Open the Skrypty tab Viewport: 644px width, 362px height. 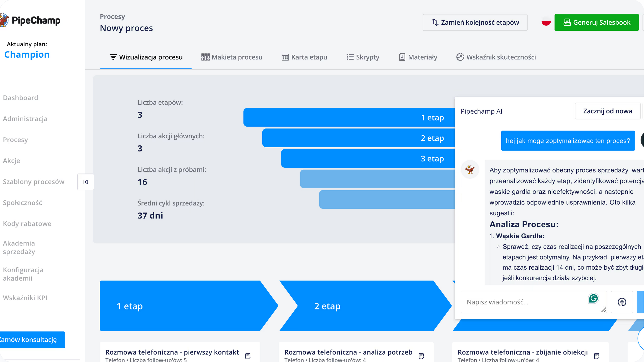[363, 57]
